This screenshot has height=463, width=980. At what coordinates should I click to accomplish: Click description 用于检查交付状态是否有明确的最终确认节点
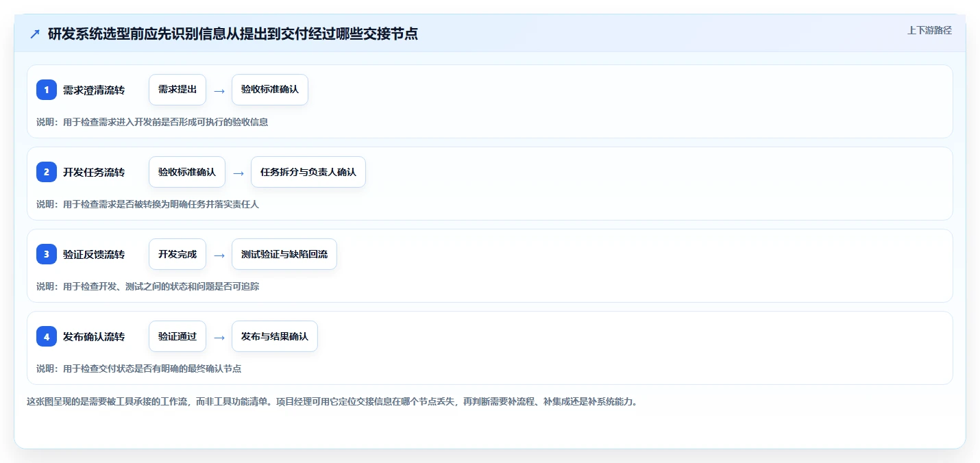(x=152, y=368)
